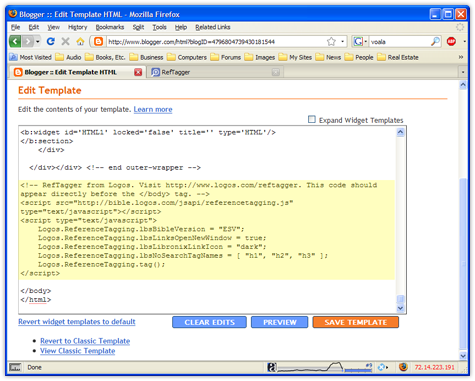Click the green Back navigation arrow
Image resolution: width=475 pixels, height=381 pixels.
15,42
